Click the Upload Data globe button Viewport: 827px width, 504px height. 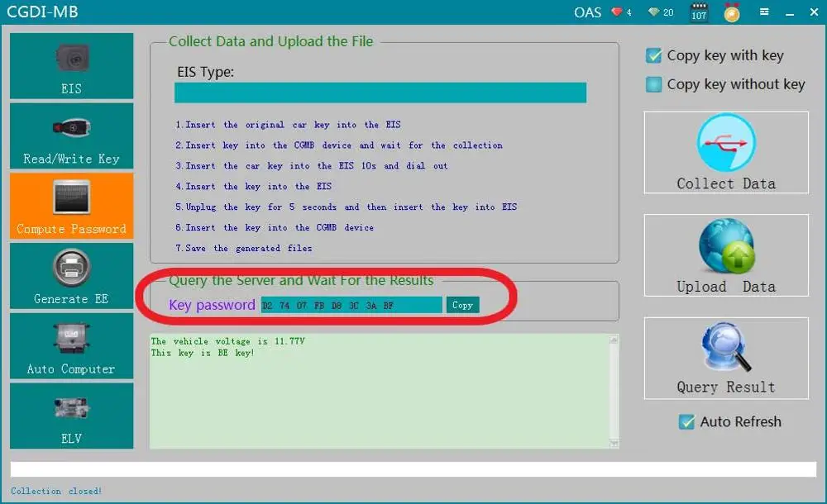point(726,255)
